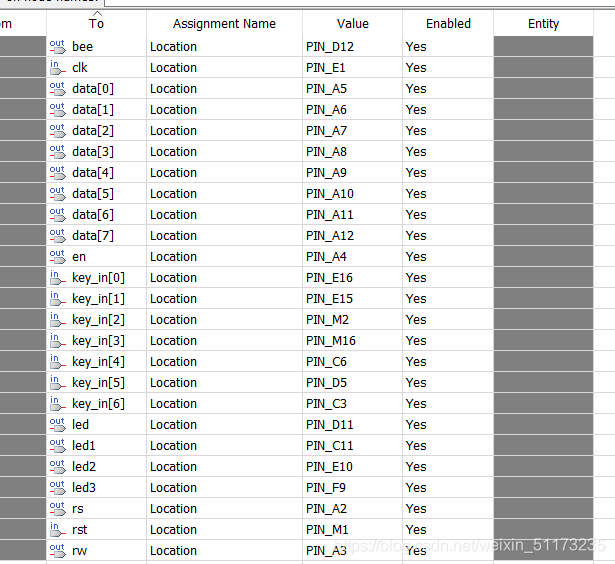Click the Entity column header
The image size is (615, 564).
point(543,24)
